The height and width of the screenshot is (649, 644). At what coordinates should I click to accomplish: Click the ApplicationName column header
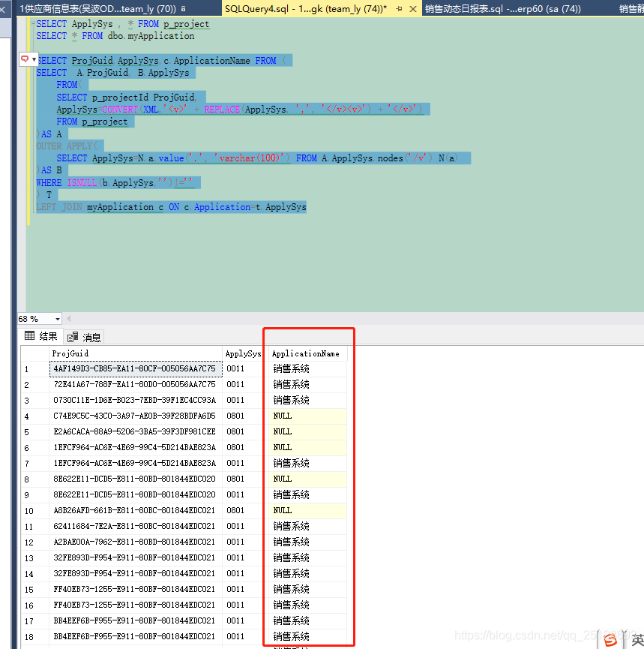click(307, 353)
